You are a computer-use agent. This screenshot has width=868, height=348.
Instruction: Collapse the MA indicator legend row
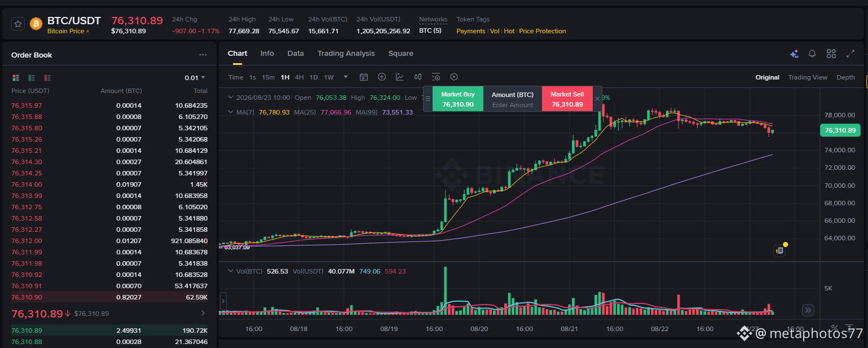tap(230, 112)
